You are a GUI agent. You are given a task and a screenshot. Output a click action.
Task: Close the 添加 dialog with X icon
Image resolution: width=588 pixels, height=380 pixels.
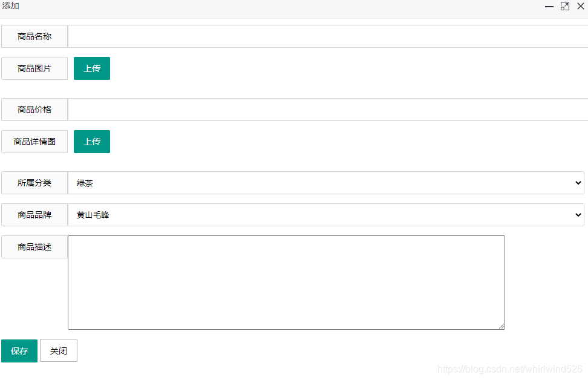click(x=580, y=7)
